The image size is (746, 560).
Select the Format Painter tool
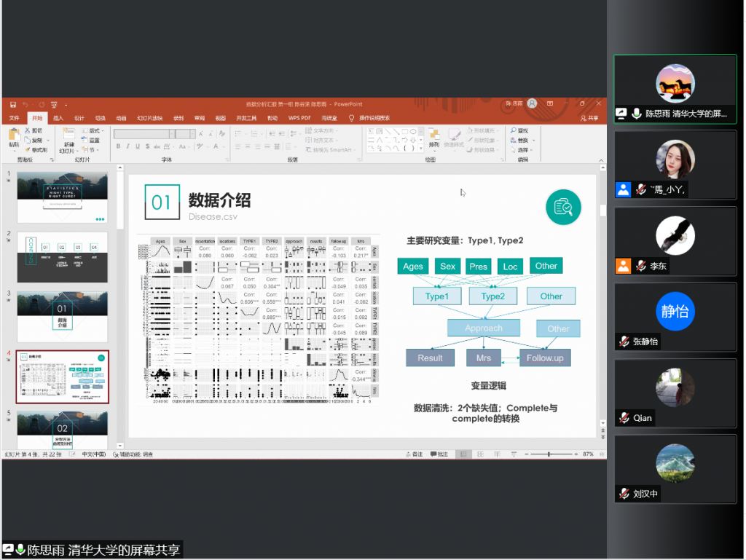[37, 149]
